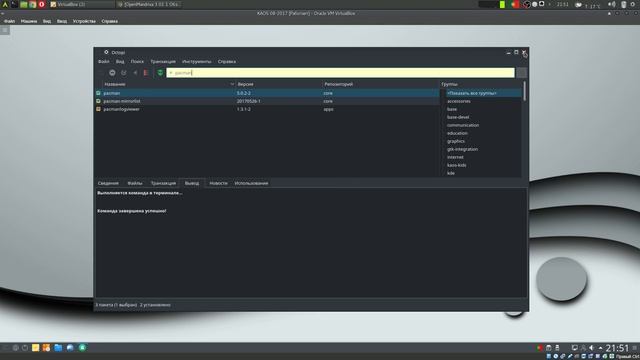Click the green shield toolbar icon
Screen dimensions: 640x360
pos(160,73)
